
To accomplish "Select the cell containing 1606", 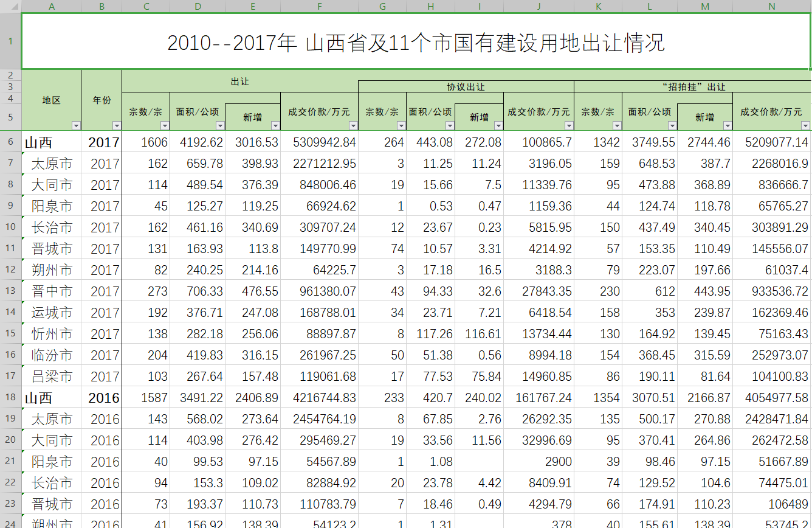I will [x=146, y=142].
